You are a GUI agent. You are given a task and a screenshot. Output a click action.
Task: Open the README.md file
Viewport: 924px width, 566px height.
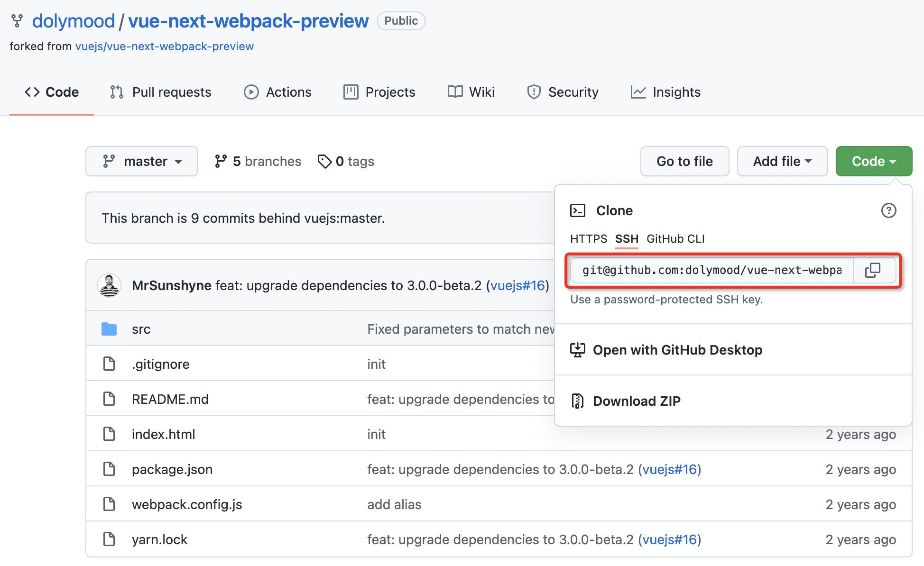tap(170, 399)
